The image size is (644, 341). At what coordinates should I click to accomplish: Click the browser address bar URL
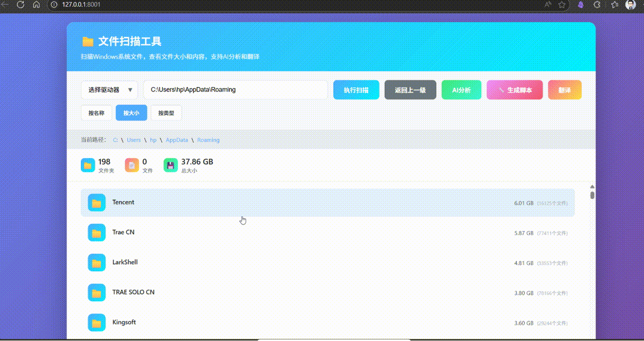point(81,4)
